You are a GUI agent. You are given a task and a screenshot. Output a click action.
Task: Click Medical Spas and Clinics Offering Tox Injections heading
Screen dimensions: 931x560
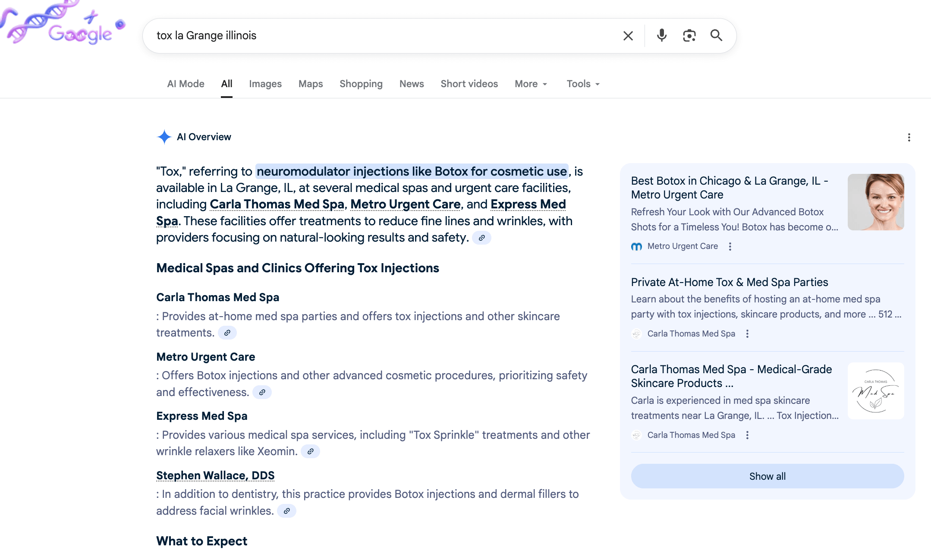(x=298, y=268)
